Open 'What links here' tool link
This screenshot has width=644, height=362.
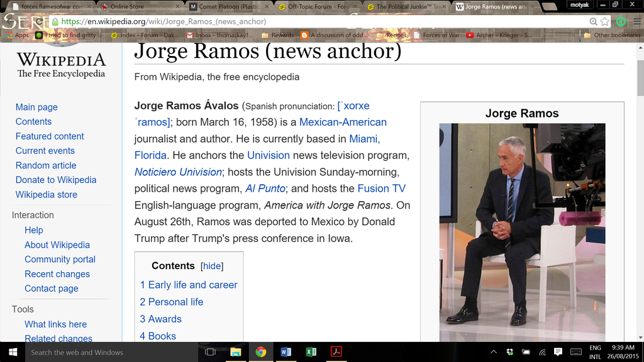click(56, 324)
